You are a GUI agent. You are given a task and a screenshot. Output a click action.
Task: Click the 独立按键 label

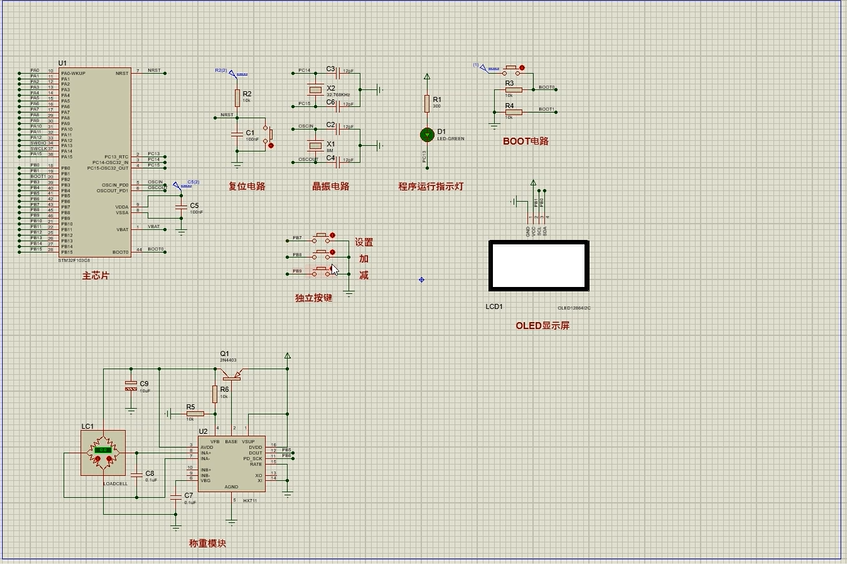coord(313,298)
